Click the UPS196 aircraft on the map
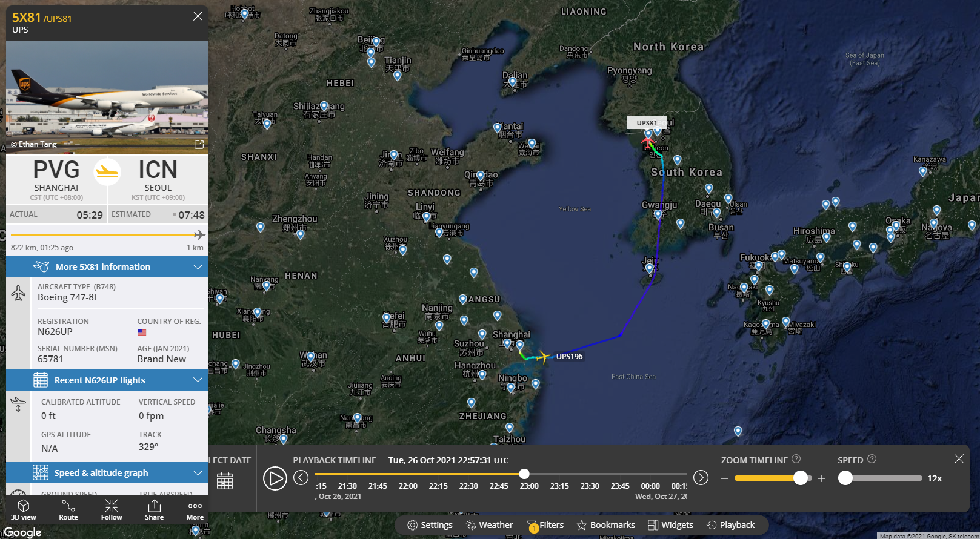Image resolution: width=980 pixels, height=539 pixels. (x=544, y=357)
